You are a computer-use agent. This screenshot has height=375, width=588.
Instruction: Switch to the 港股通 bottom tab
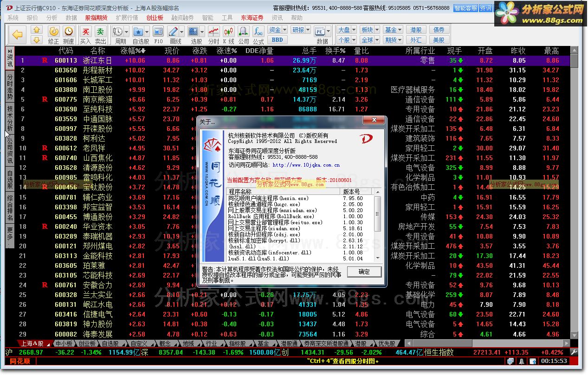pyautogui.click(x=289, y=344)
